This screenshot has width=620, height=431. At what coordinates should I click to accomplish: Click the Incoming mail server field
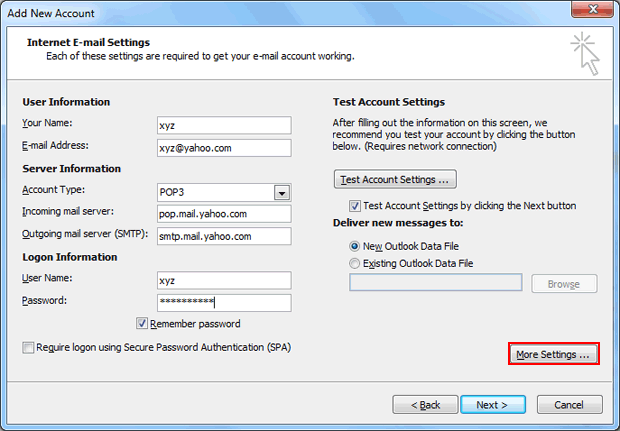224,214
